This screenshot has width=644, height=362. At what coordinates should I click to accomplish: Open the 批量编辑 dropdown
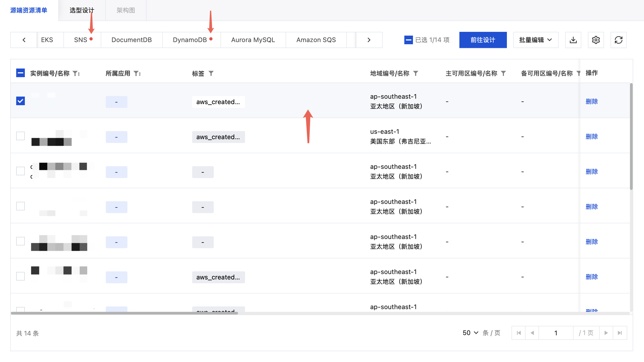click(x=535, y=40)
